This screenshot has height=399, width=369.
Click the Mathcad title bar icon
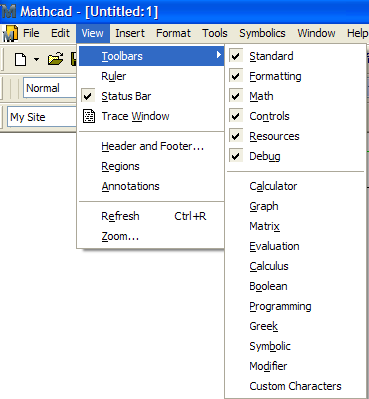tap(8, 12)
